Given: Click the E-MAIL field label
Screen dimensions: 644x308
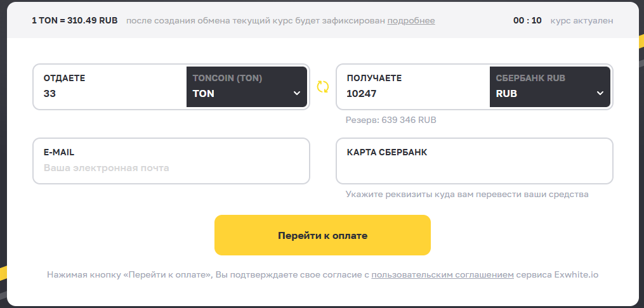Looking at the screenshot, I should point(59,153).
